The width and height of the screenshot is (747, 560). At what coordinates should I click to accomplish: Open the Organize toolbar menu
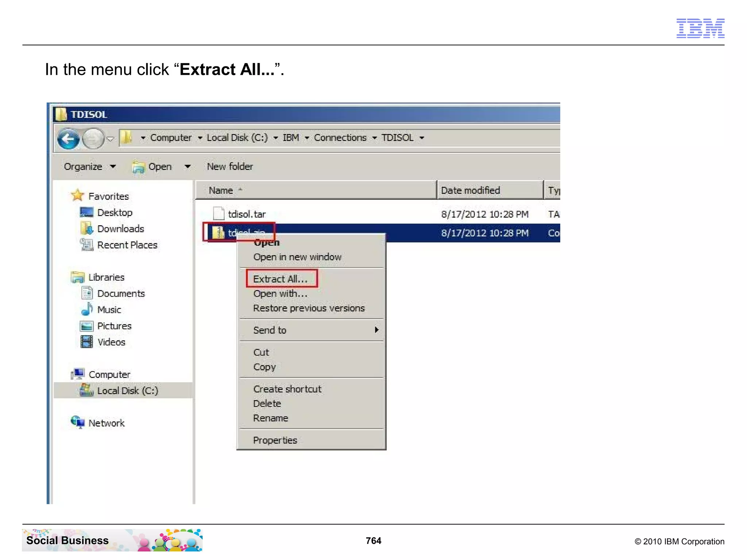click(x=90, y=167)
